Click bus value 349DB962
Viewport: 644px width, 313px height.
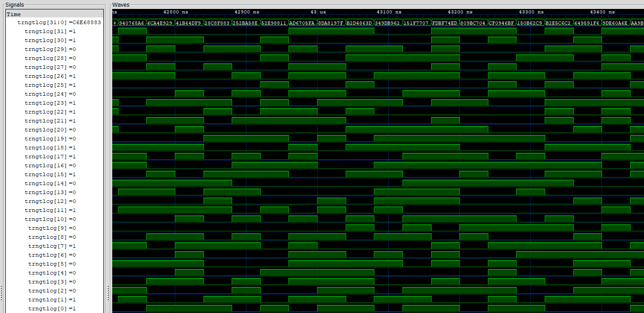pyautogui.click(x=388, y=22)
